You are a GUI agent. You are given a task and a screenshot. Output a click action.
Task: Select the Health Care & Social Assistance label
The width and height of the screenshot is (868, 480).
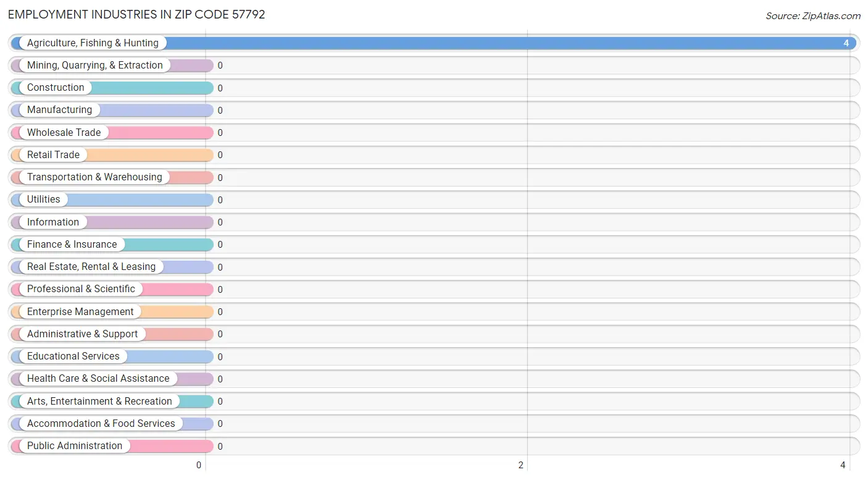pyautogui.click(x=98, y=379)
